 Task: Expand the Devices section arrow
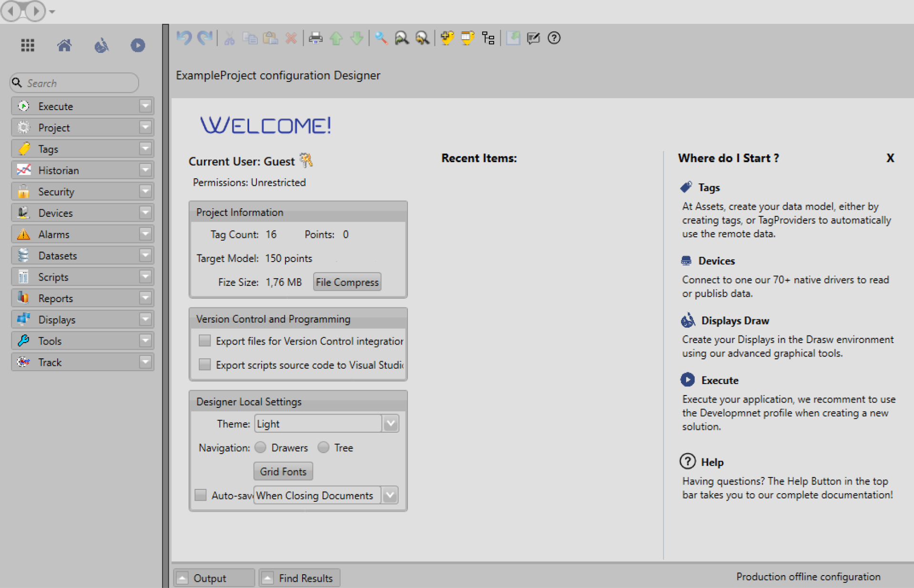(145, 213)
